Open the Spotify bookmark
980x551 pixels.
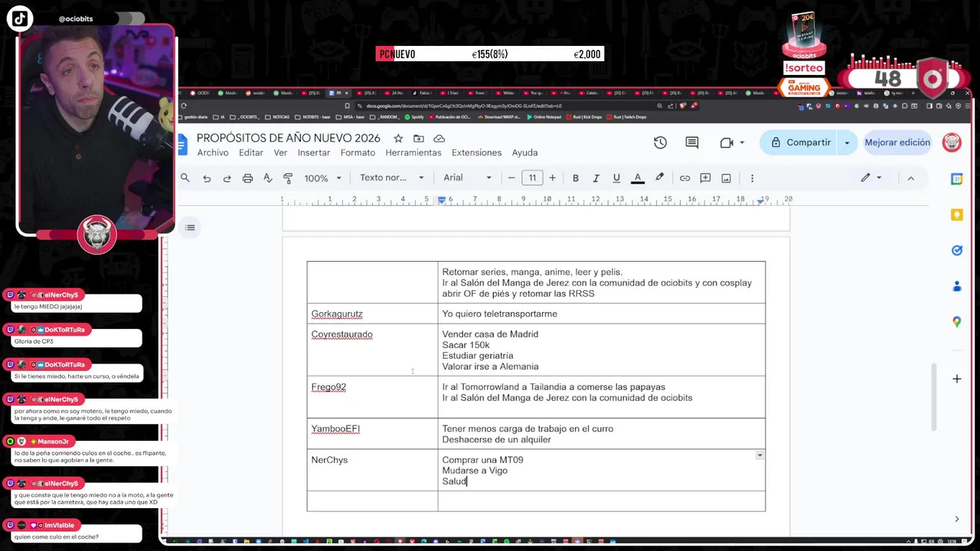[414, 117]
